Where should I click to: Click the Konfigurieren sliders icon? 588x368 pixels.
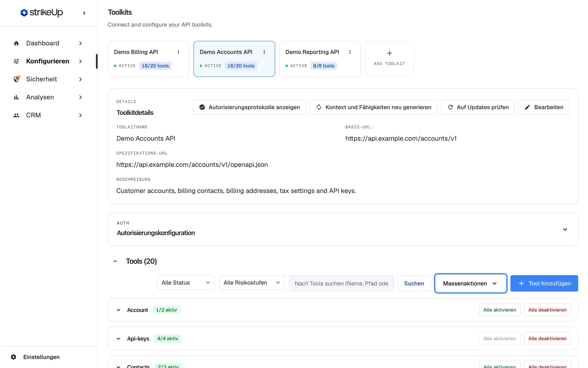pos(16,61)
